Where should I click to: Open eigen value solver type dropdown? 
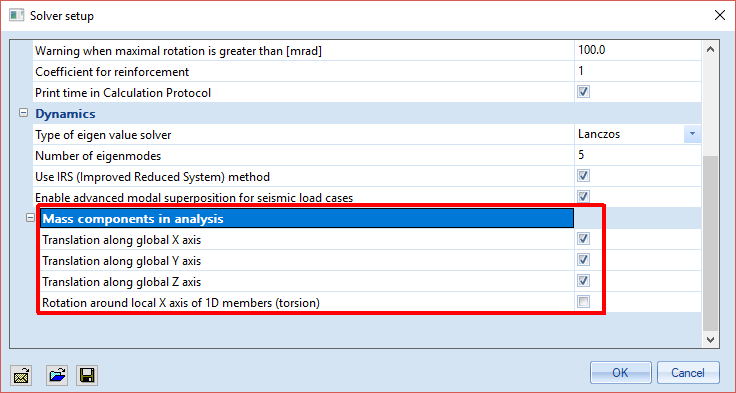click(x=692, y=134)
